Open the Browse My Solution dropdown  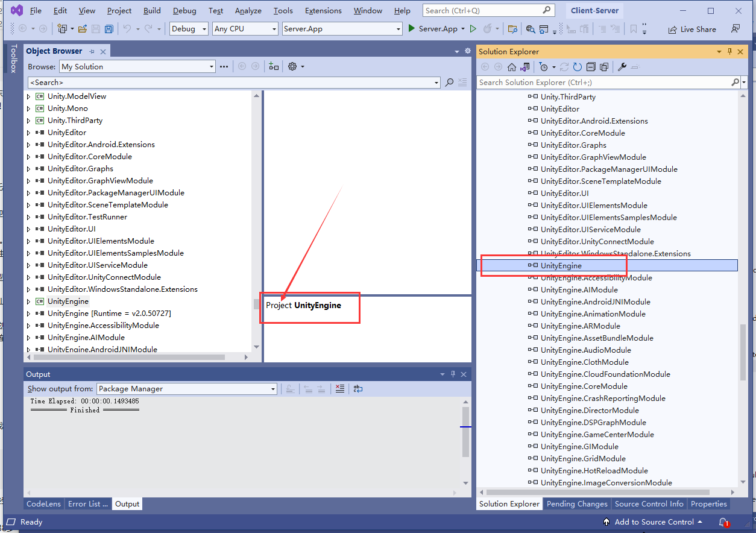[137, 67]
